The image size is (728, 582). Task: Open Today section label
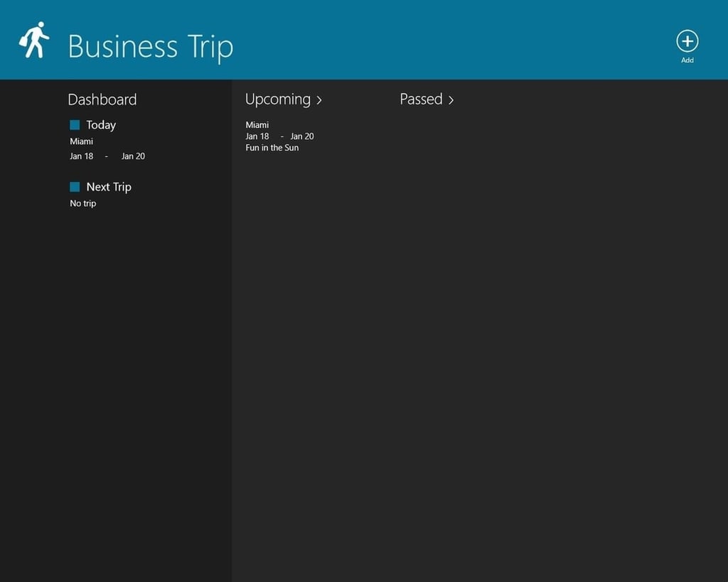[x=101, y=125]
